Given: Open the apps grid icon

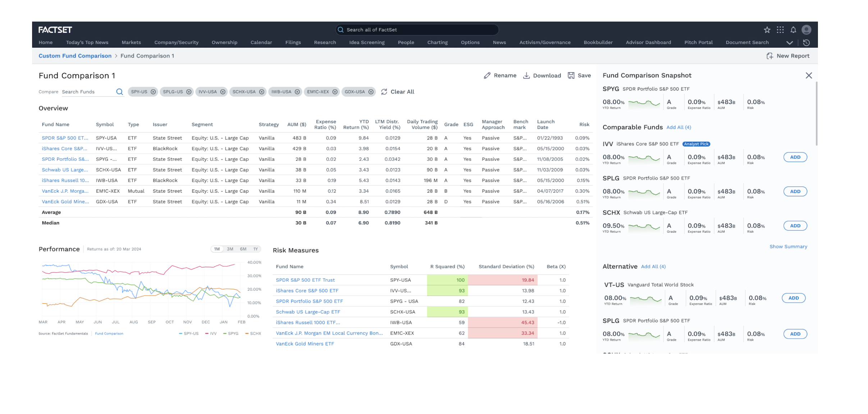Looking at the screenshot, I should point(780,30).
